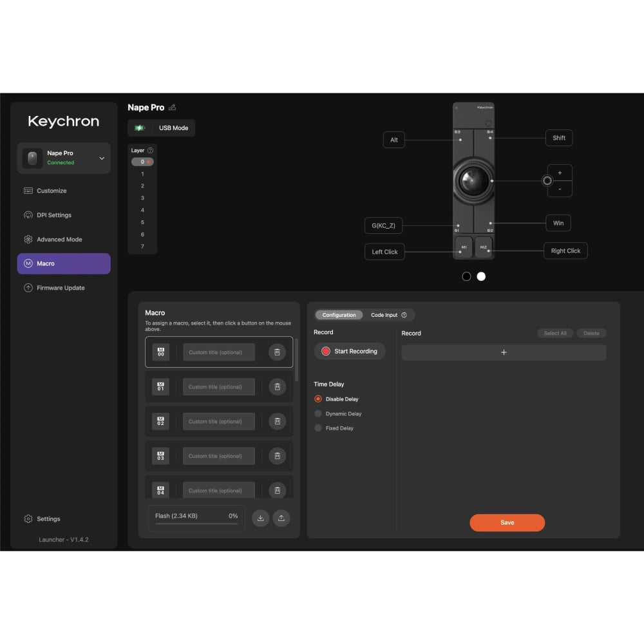This screenshot has height=644, width=644.
Task: Delete macro M01 with its trash icon
Action: pyautogui.click(x=277, y=386)
